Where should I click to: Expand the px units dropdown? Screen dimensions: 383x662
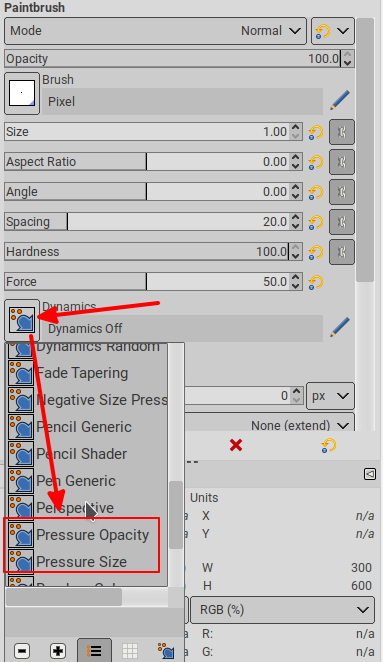coord(330,396)
